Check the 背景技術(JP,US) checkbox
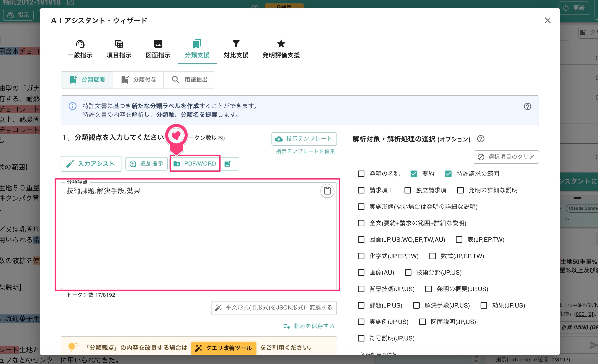The height and width of the screenshot is (364, 598). click(x=361, y=289)
